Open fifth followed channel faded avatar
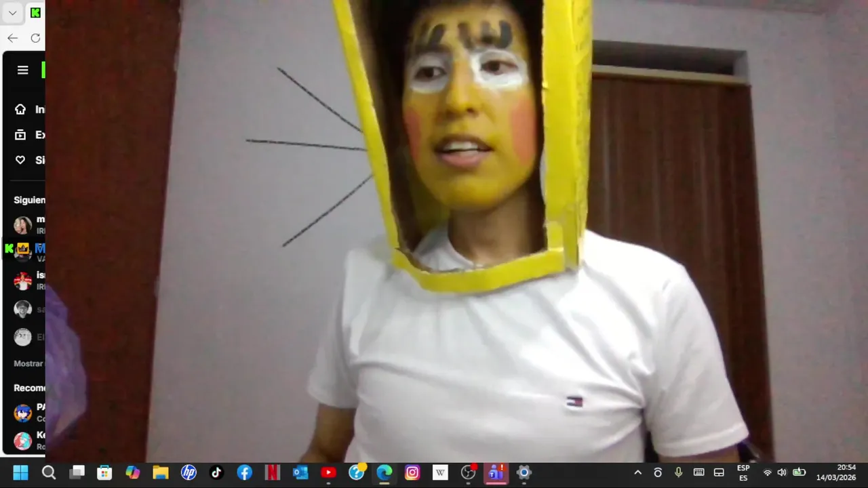868x488 pixels. point(22,337)
